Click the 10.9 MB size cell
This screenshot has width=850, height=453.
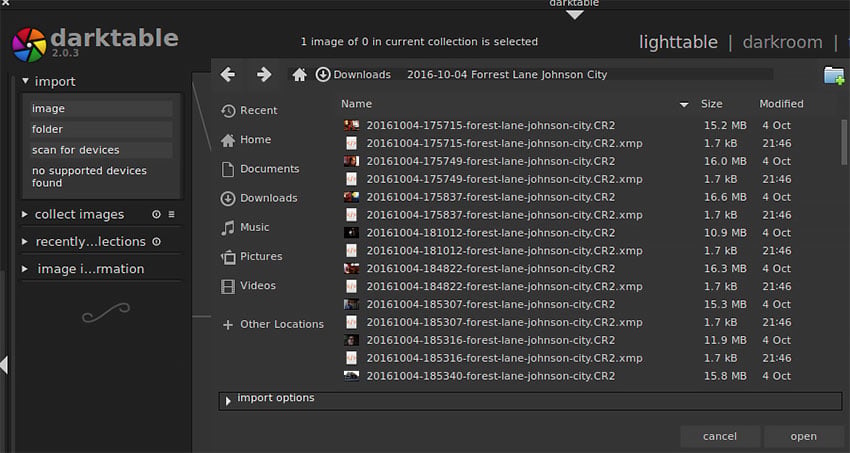(x=725, y=233)
